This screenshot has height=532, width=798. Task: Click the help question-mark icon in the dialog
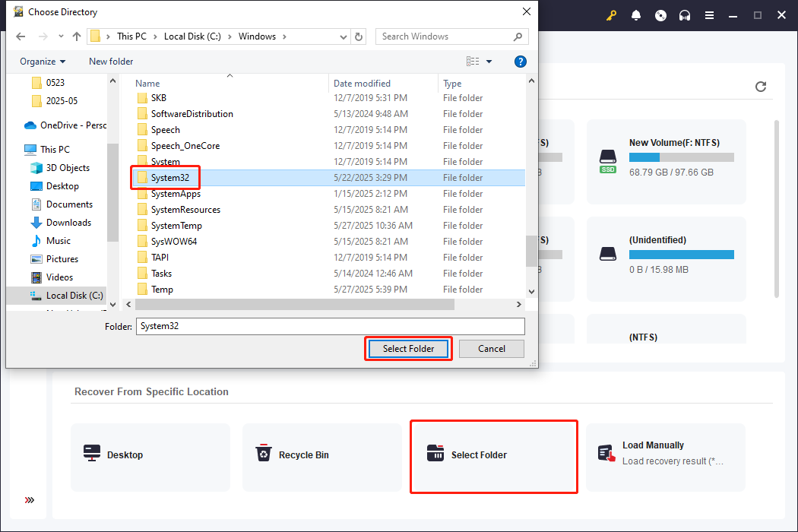[x=520, y=62]
